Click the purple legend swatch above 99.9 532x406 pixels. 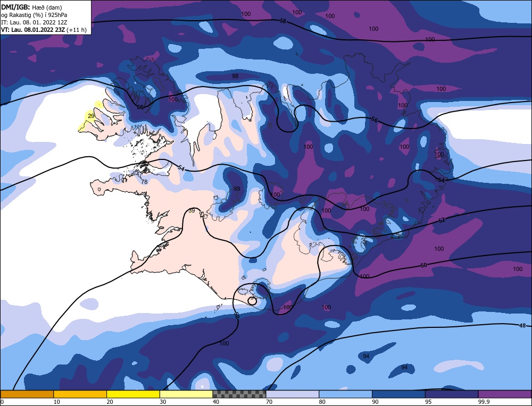click(505, 394)
